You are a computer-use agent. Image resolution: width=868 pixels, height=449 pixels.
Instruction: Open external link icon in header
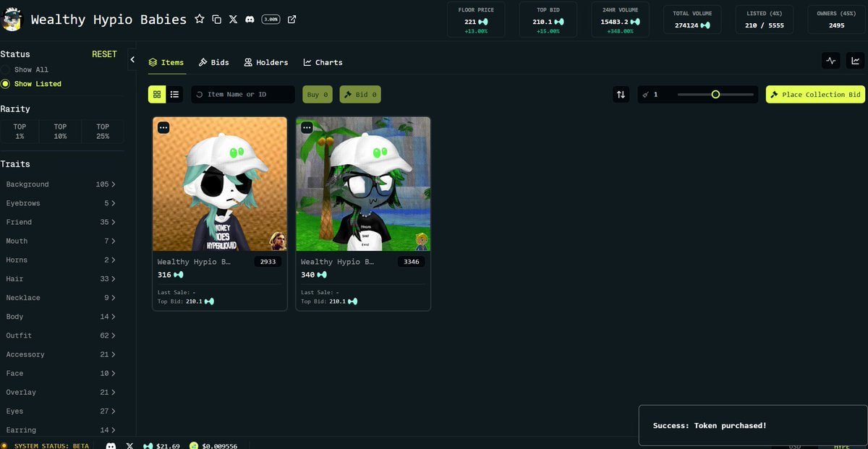292,20
